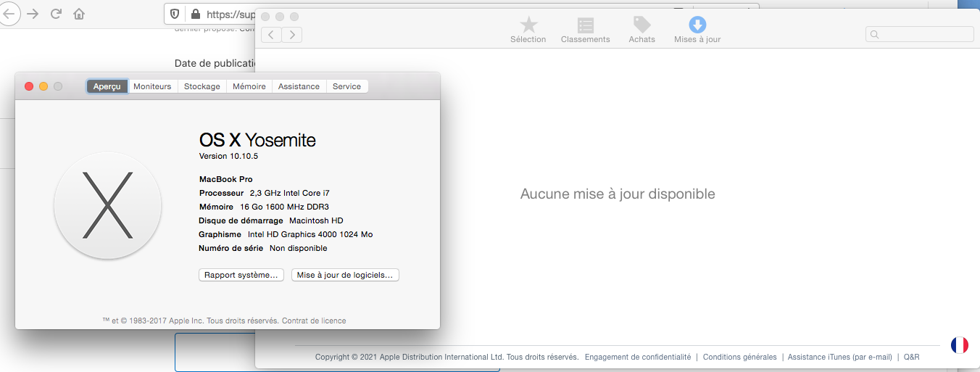Screen dimensions: 980x372
Task: Select the Assistance tab
Action: tap(299, 86)
